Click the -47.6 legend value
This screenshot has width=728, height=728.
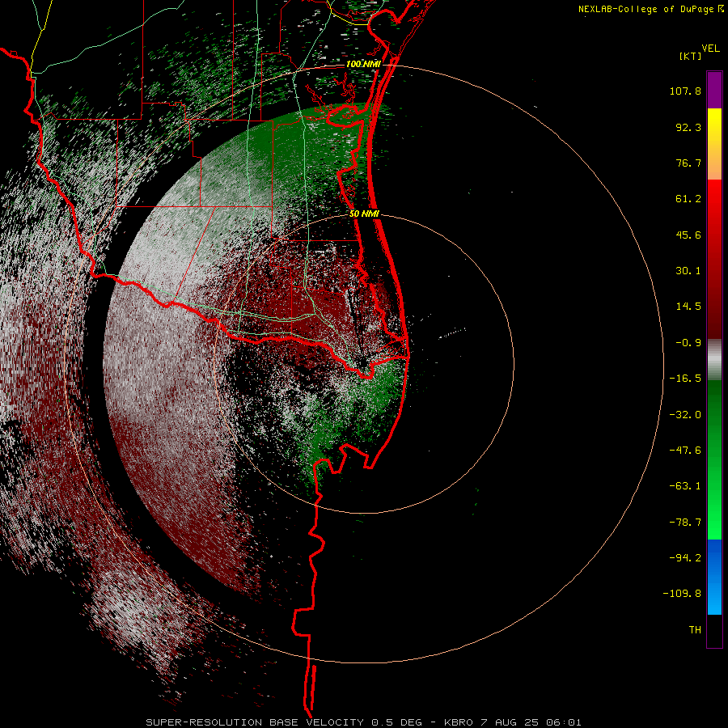[x=685, y=451]
